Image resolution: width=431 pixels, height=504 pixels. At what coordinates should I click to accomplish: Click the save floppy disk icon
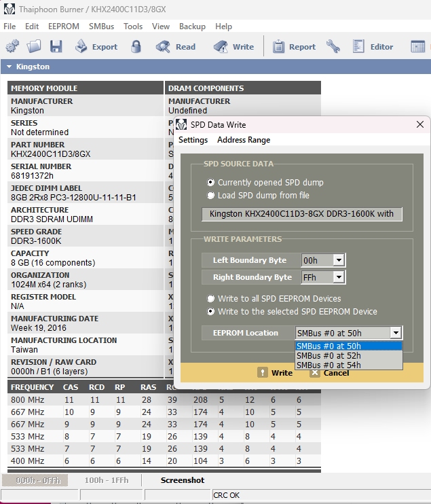click(x=56, y=47)
